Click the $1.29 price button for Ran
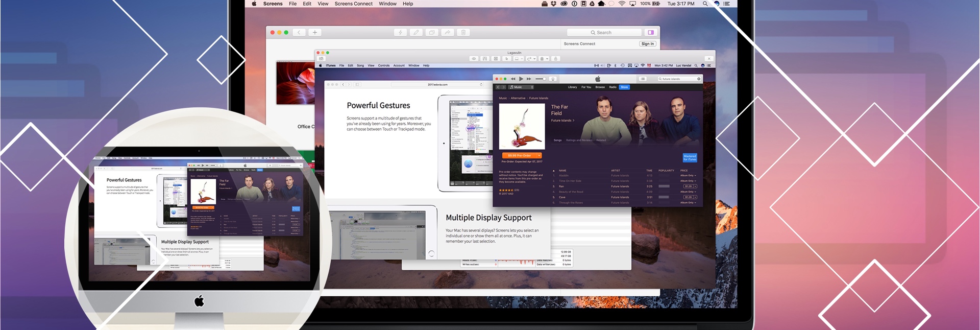Viewport: 980px width, 330px height. (x=689, y=186)
